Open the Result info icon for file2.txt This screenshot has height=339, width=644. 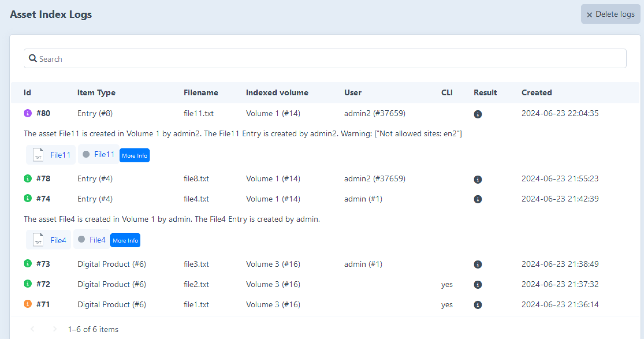click(x=478, y=285)
